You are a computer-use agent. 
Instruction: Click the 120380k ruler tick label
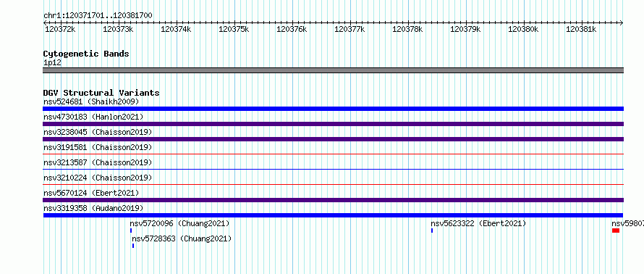click(x=524, y=29)
